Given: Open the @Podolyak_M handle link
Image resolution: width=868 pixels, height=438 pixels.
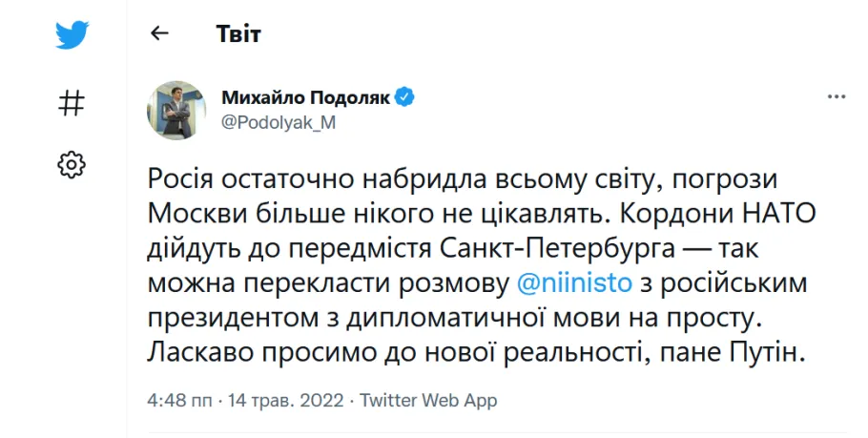Looking at the screenshot, I should click(x=279, y=122).
